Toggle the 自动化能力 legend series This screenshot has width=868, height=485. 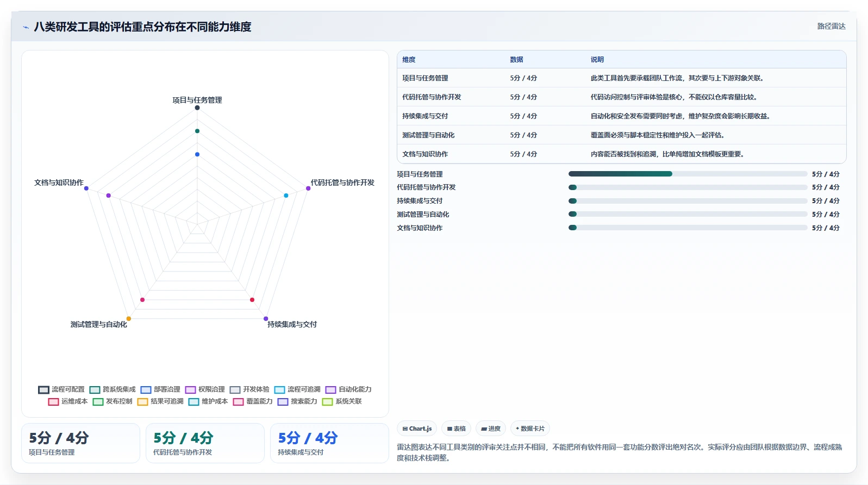click(x=348, y=389)
